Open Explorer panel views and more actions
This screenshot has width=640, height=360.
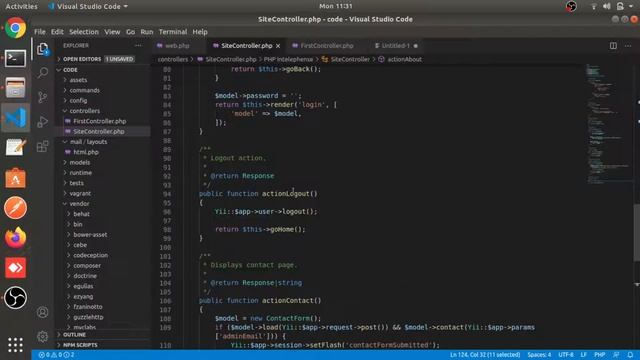click(138, 46)
